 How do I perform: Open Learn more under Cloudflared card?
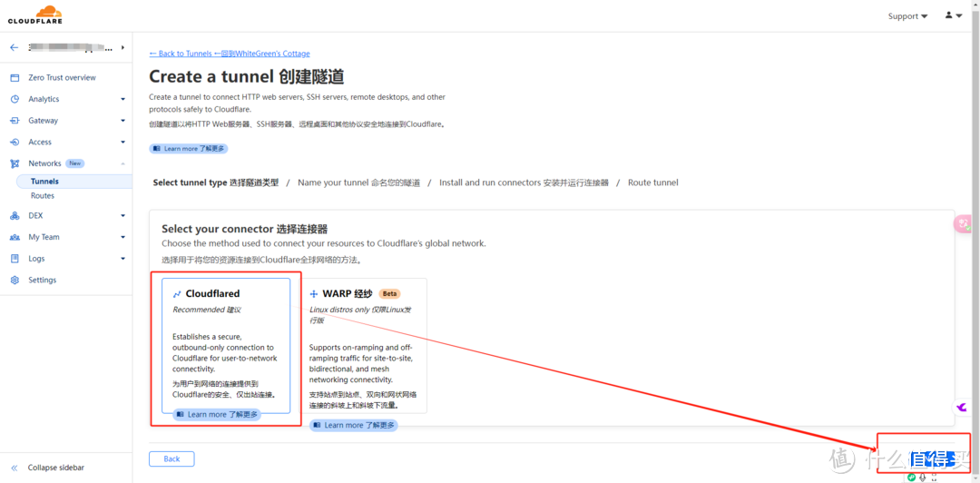[x=216, y=414]
